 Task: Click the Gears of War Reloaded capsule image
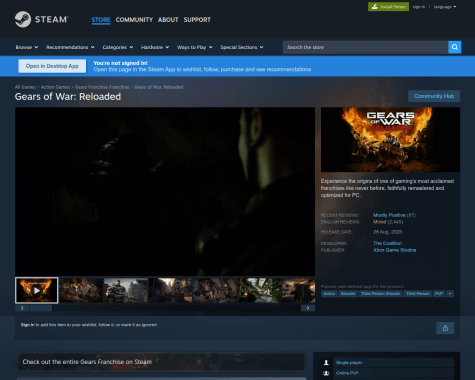[390, 139]
